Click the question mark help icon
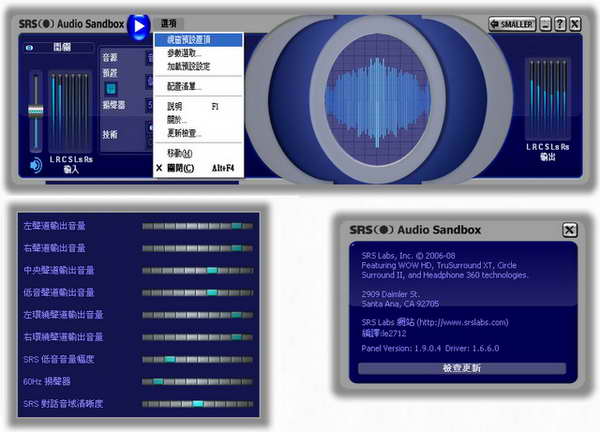The width and height of the screenshot is (600, 432). [560, 24]
